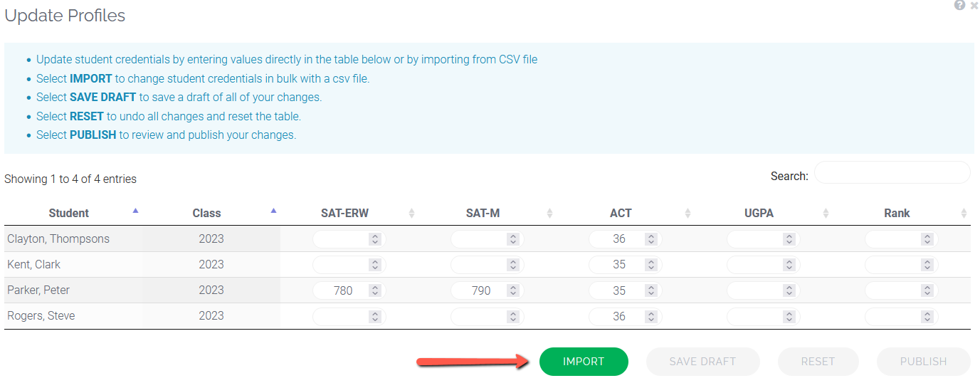Screen dimensions: 980x383
Task: Click the RESET button
Action: pyautogui.click(x=818, y=362)
